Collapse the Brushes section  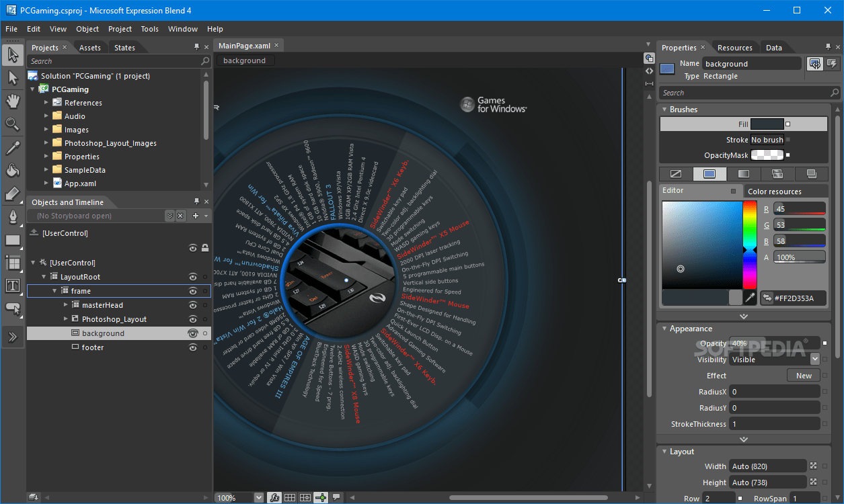tap(663, 110)
